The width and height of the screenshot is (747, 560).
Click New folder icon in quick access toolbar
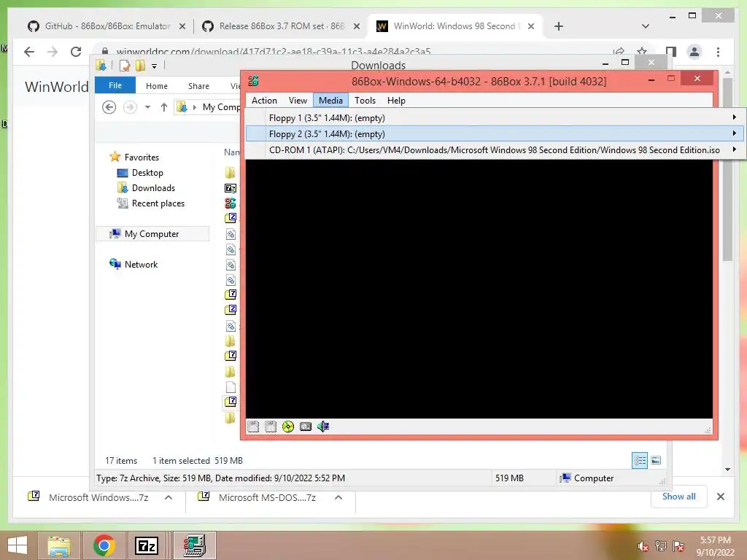(x=140, y=65)
